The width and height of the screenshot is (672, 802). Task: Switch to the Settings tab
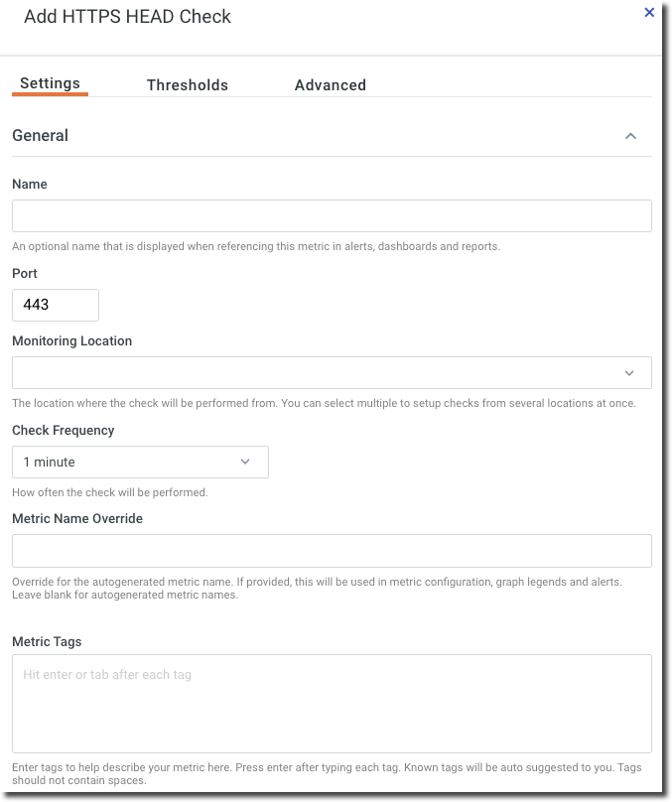pos(50,84)
